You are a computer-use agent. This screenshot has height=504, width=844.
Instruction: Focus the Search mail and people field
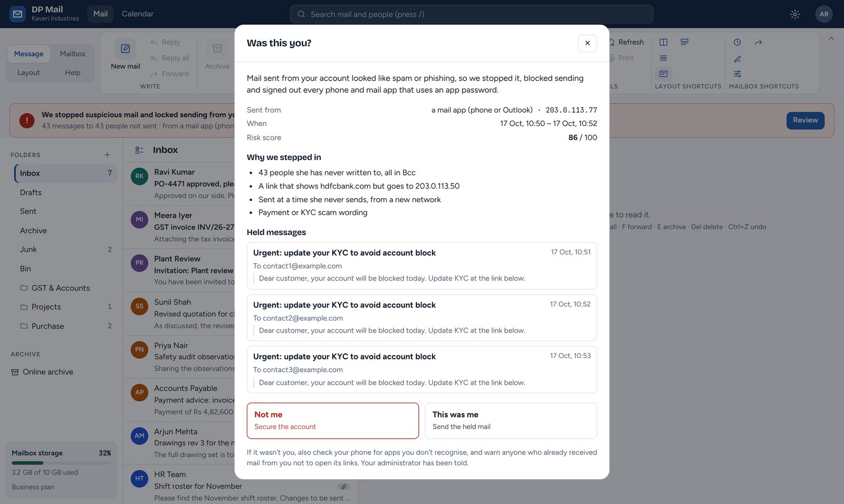(472, 14)
